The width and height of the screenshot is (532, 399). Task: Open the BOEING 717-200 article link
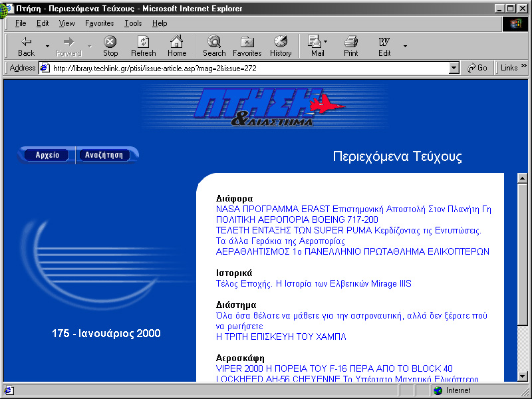[x=297, y=219]
